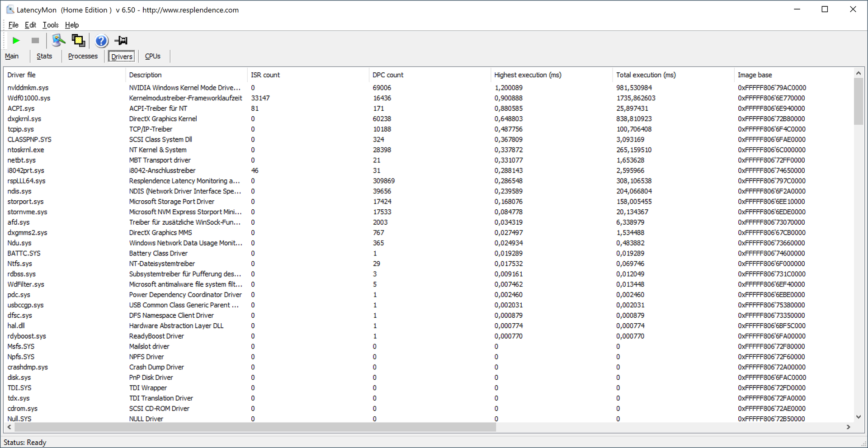Sort by Driver file column header

tap(64, 75)
